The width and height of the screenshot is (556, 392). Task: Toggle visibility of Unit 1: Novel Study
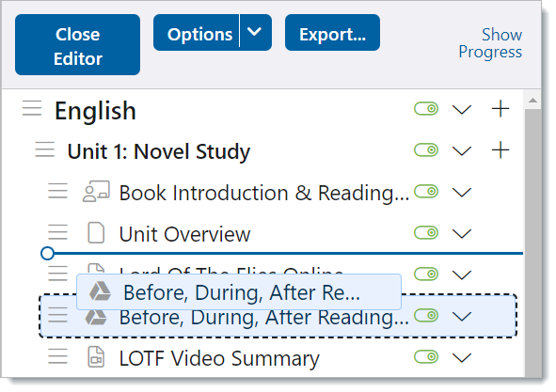click(x=426, y=150)
